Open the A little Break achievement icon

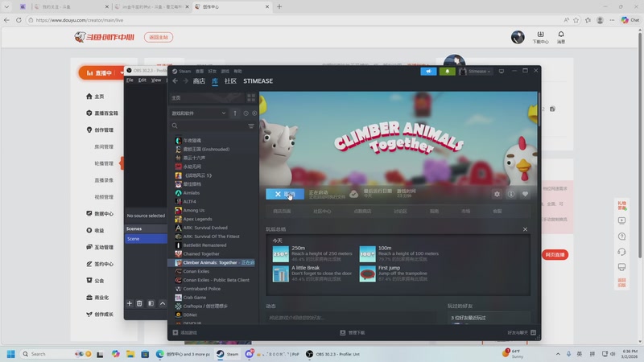click(280, 274)
